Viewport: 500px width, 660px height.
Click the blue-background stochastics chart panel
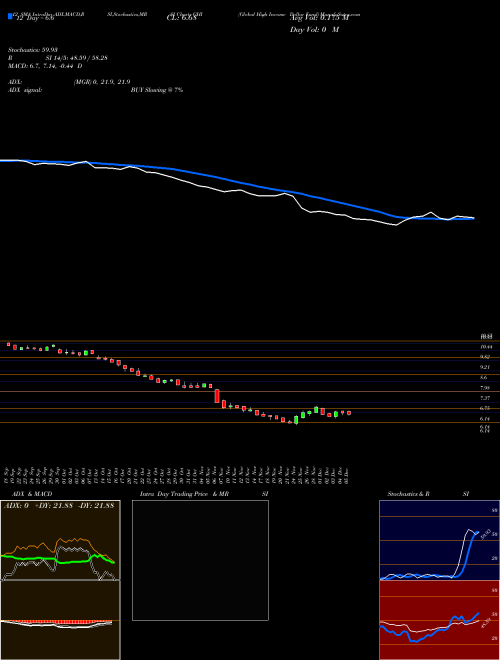(439, 540)
